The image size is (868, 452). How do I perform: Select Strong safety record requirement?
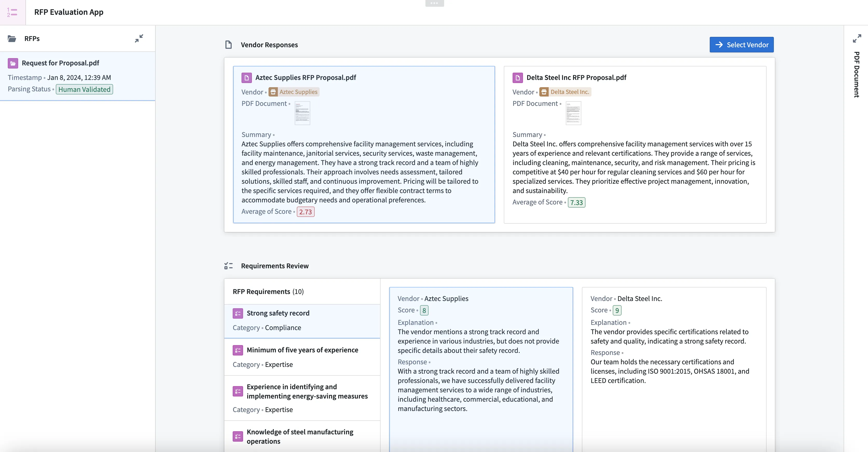pyautogui.click(x=278, y=313)
